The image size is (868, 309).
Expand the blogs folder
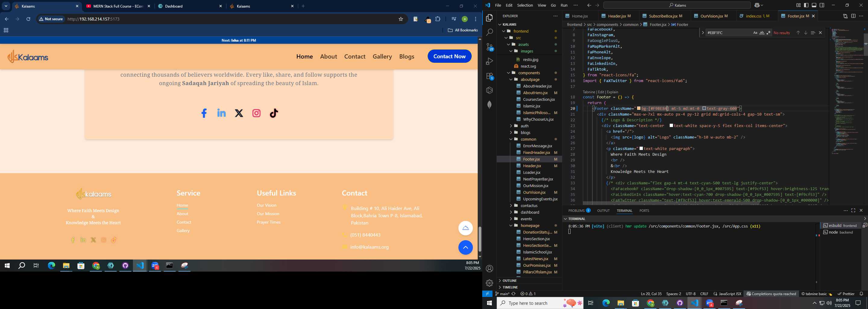[525, 132]
